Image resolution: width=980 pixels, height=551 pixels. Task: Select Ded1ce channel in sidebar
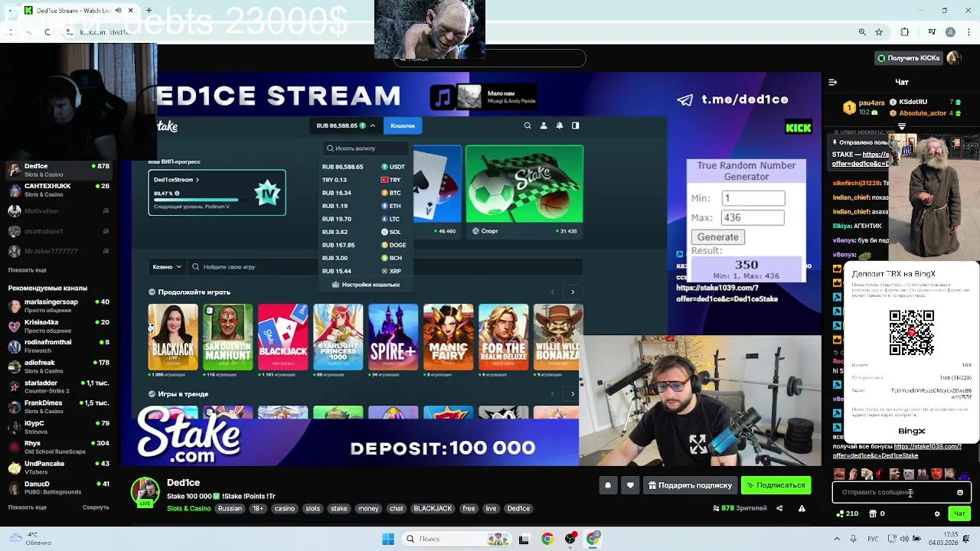(x=59, y=170)
